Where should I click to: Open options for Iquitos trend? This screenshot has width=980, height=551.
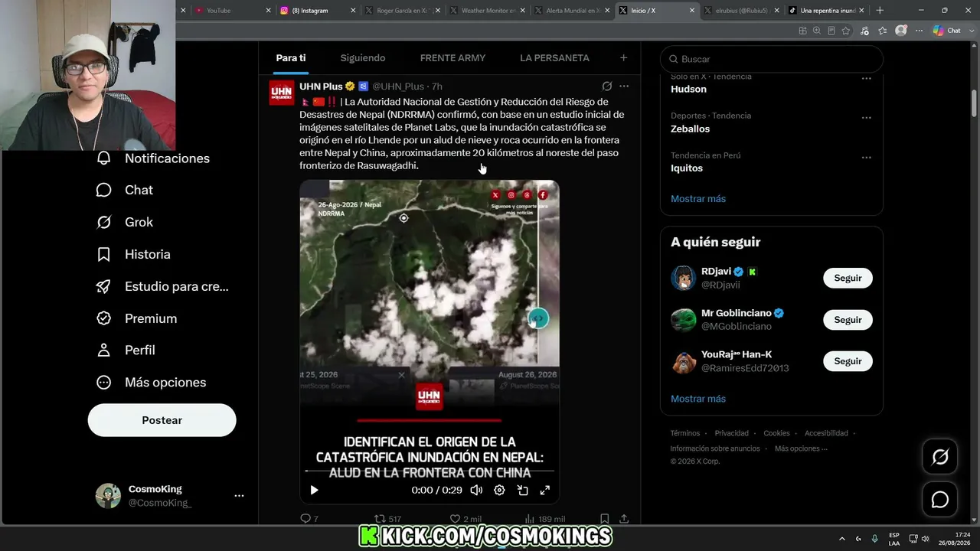pos(867,158)
